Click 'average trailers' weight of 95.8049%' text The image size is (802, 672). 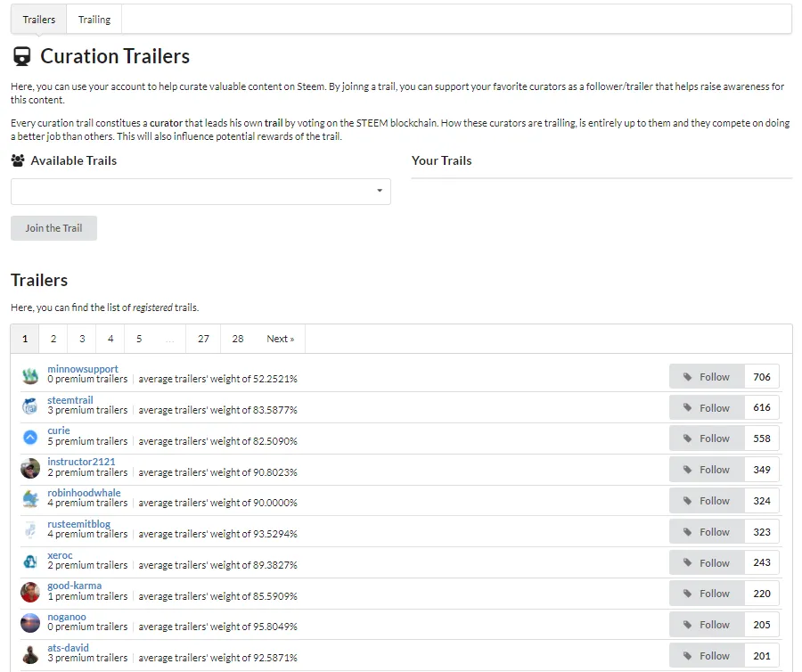(x=218, y=627)
